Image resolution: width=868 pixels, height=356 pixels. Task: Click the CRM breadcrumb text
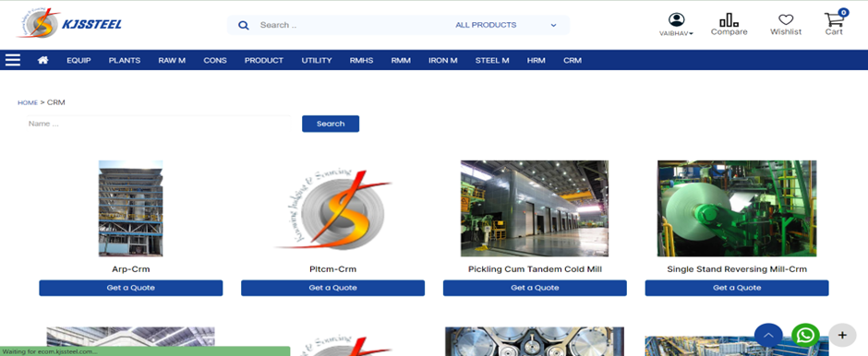(x=56, y=102)
